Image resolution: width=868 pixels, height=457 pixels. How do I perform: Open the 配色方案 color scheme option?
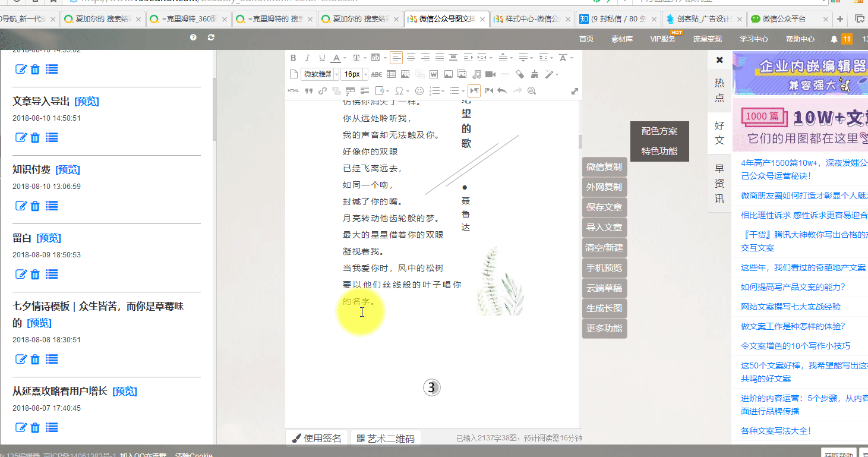[x=659, y=131]
